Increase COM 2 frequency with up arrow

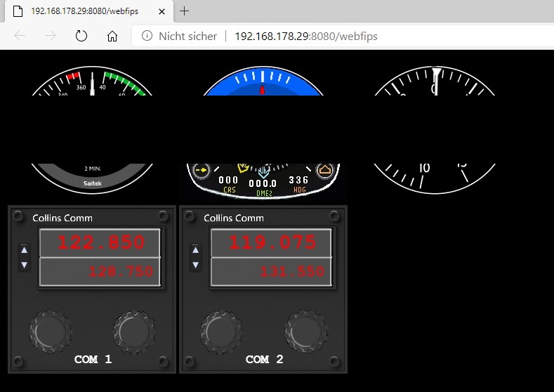tap(195, 250)
